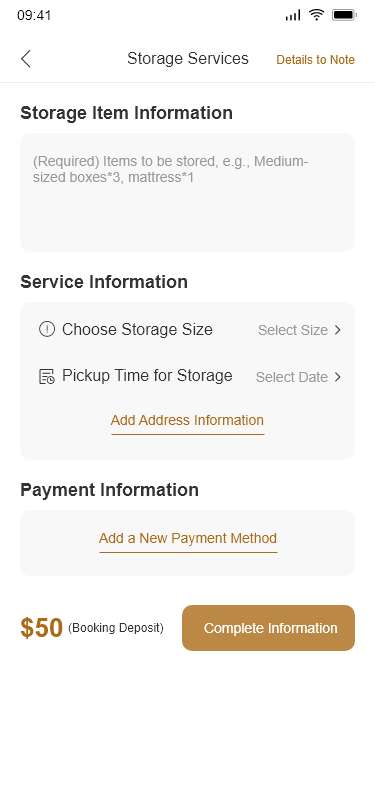Focus the storage items text field
The width and height of the screenshot is (375, 812).
click(x=188, y=192)
